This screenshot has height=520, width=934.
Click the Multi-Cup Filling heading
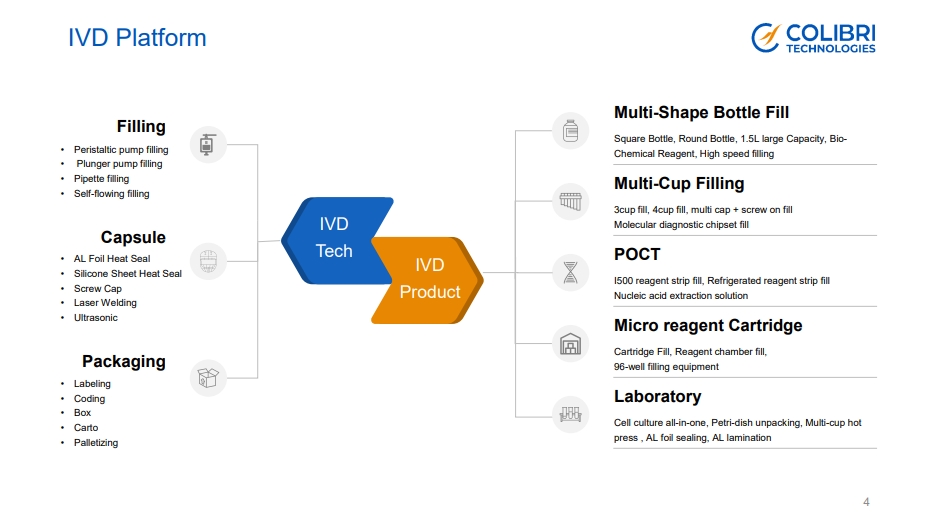click(x=679, y=184)
